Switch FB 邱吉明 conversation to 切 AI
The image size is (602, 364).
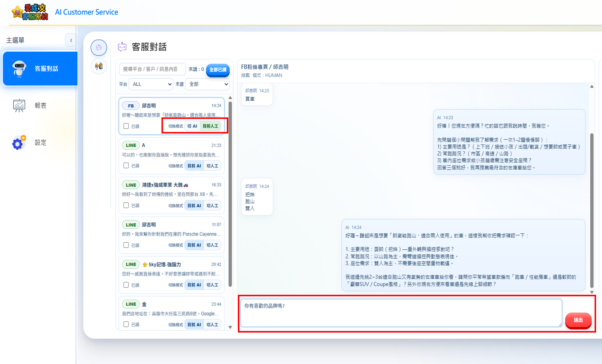192,126
